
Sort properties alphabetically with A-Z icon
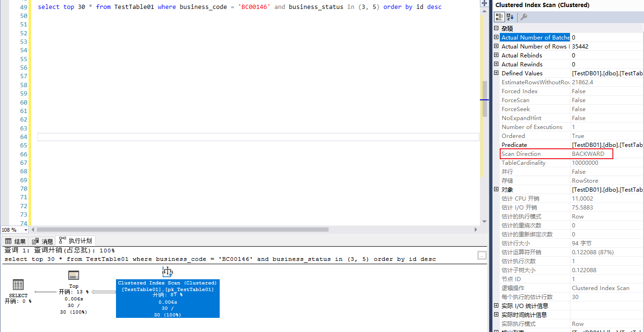510,17
